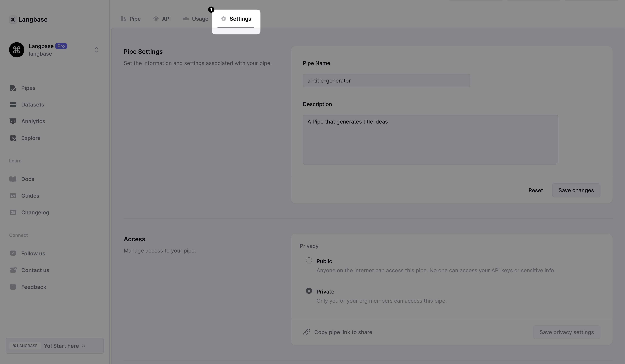Click the Save changes button
The width and height of the screenshot is (625, 364).
pos(576,190)
